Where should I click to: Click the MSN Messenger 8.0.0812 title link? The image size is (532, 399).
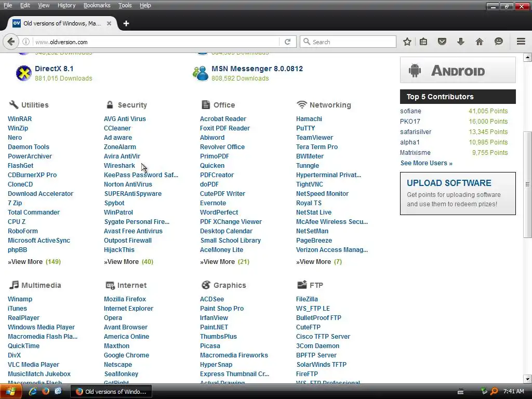tap(257, 69)
